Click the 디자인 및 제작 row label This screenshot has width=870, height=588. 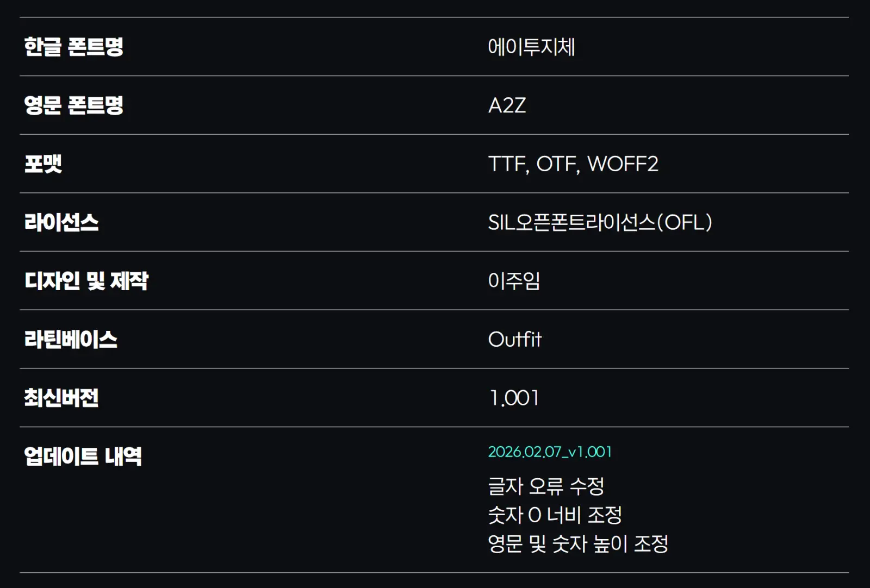pos(86,281)
